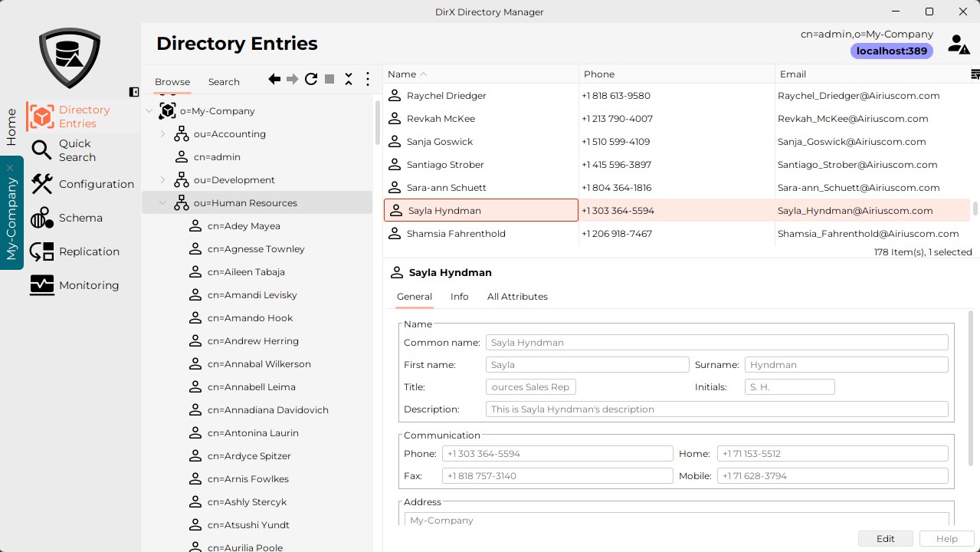
Task: Click the Edit button
Action: [x=885, y=538]
